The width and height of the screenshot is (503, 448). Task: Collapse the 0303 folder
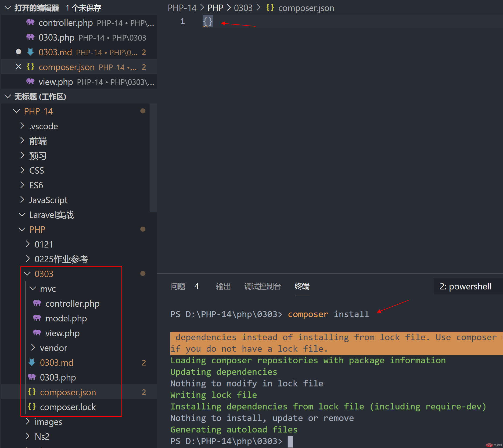27,274
